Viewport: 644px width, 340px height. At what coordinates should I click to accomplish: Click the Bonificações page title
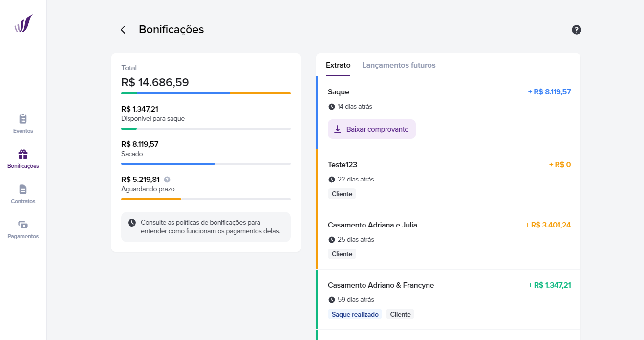pyautogui.click(x=171, y=29)
